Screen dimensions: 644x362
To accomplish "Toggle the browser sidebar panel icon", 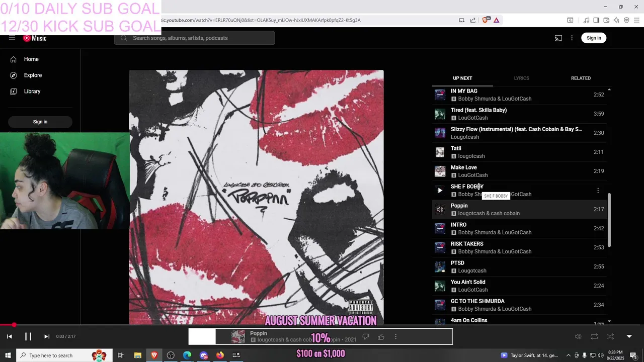I will [x=596, y=20].
